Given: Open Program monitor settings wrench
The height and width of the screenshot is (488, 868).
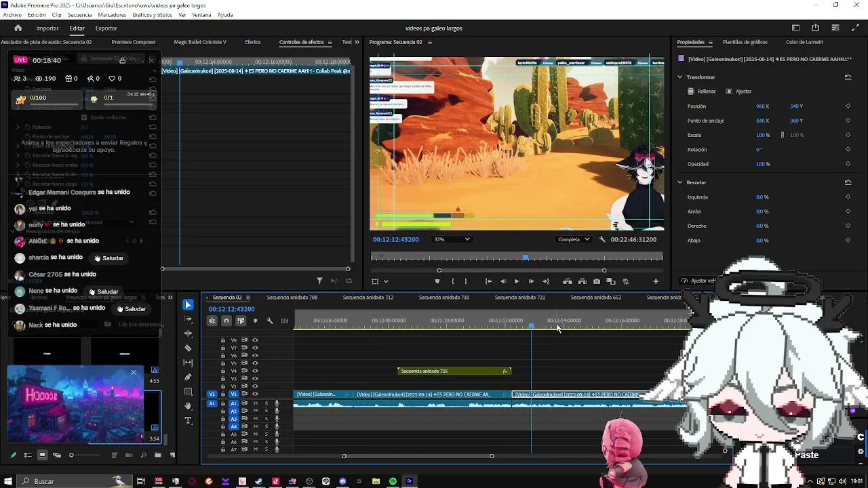Looking at the screenshot, I should 602,239.
